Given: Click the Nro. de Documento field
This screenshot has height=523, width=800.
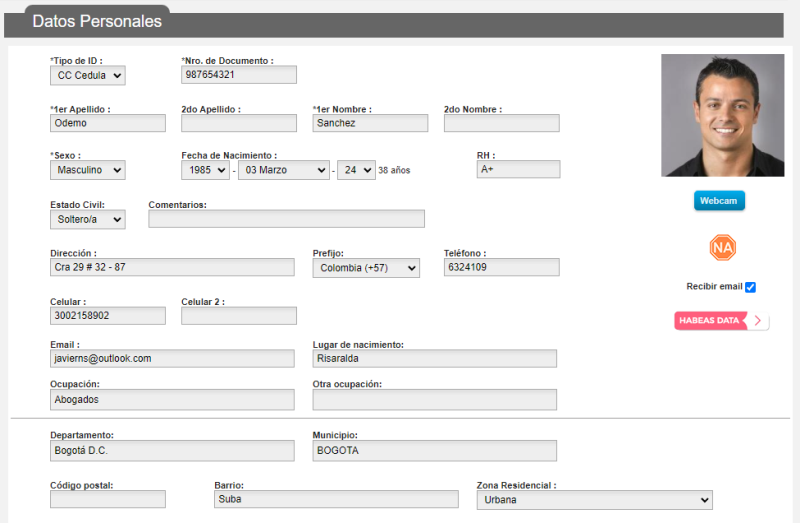Looking at the screenshot, I should 239,75.
